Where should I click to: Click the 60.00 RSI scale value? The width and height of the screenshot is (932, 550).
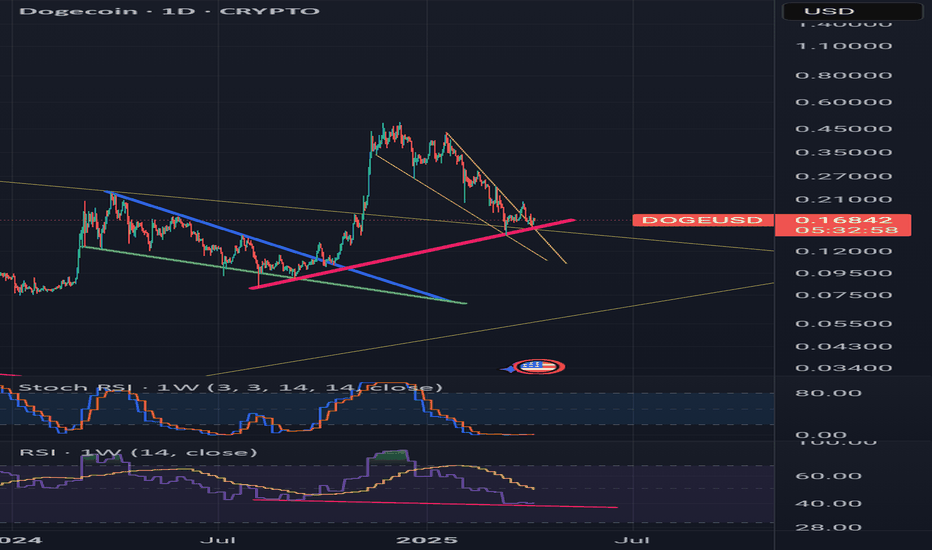tap(829, 476)
